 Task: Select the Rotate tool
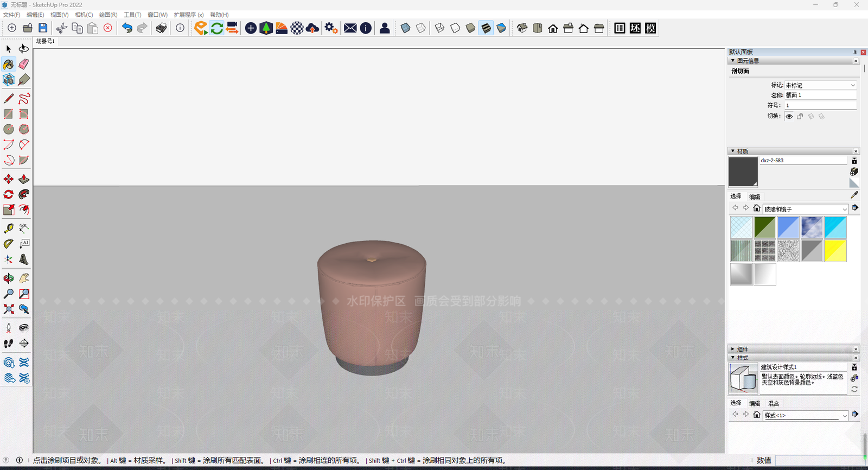pyautogui.click(x=9, y=194)
